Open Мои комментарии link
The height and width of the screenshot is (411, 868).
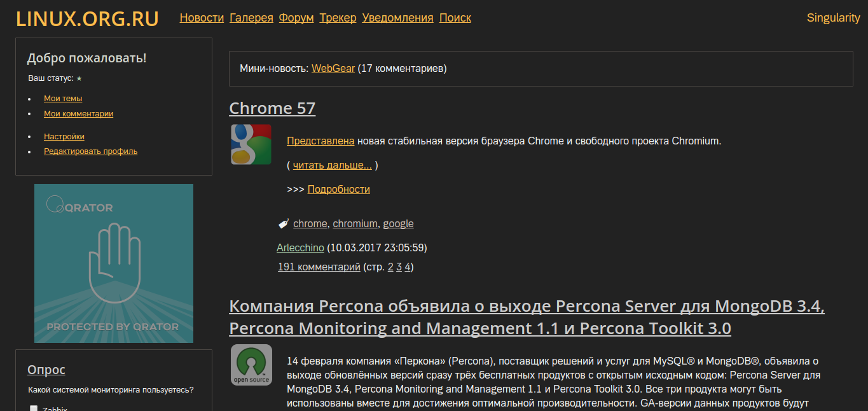click(78, 114)
